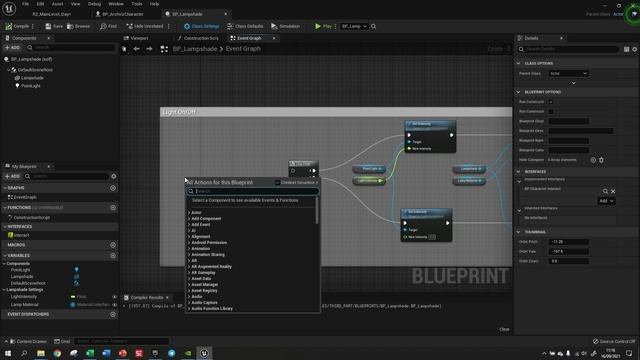The image size is (640, 360).
Task: Open Find in blueprint
Action: pyautogui.click(x=108, y=26)
